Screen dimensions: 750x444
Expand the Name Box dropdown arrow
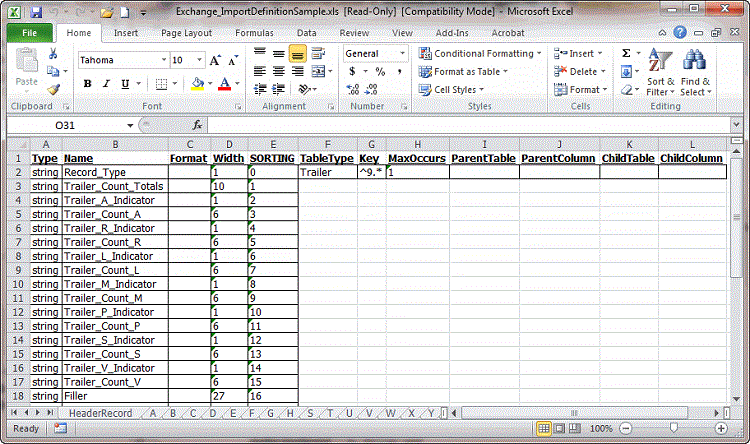130,126
